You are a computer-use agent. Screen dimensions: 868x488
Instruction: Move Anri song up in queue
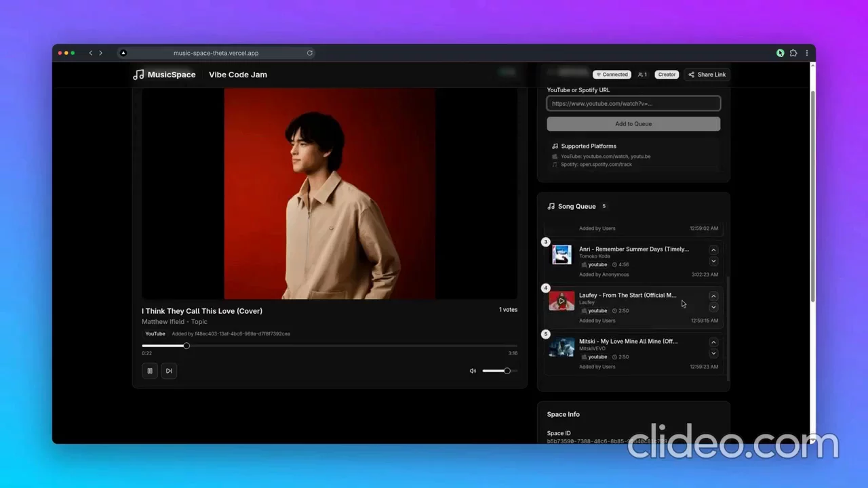[x=713, y=250]
